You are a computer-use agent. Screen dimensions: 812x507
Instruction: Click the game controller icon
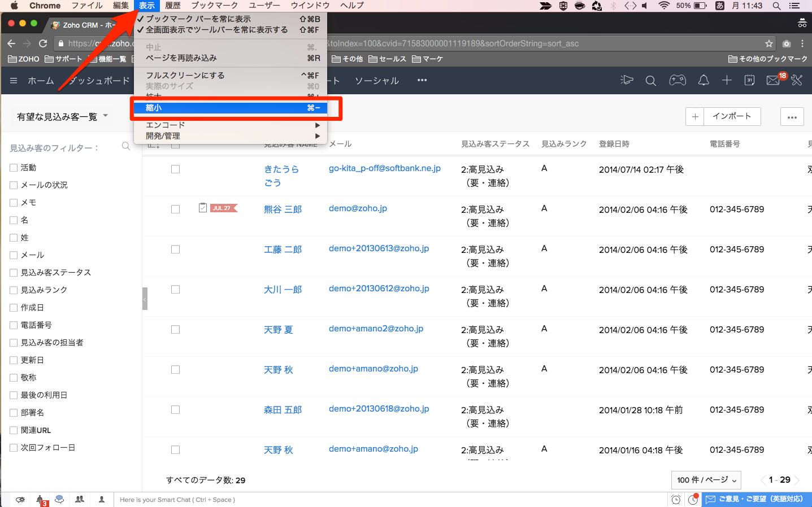coord(677,81)
